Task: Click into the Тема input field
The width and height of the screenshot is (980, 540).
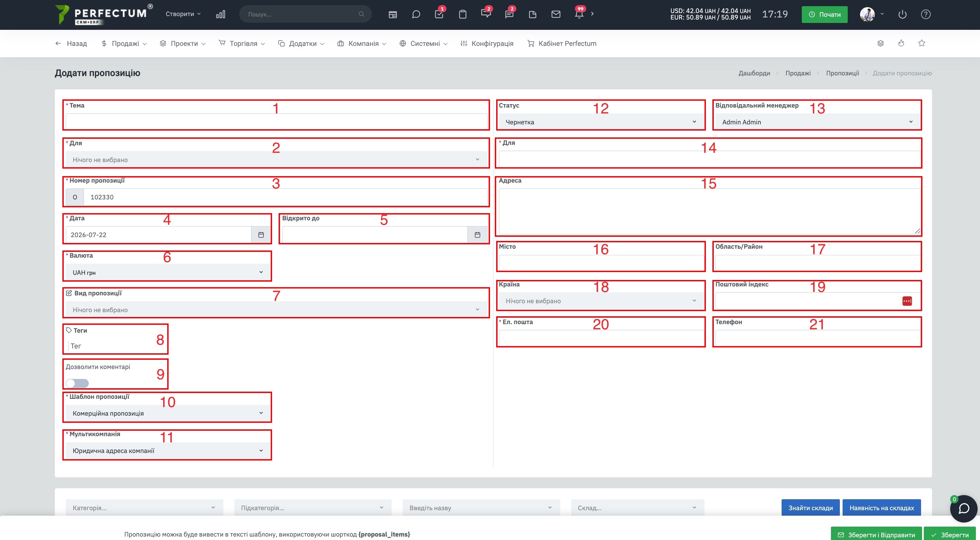Action: coord(276,122)
